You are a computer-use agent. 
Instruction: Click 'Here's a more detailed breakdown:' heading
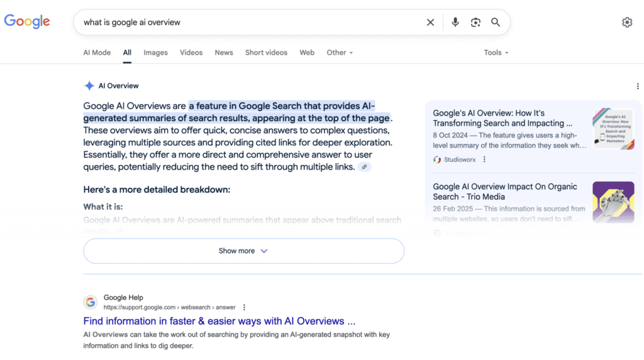[x=157, y=190]
